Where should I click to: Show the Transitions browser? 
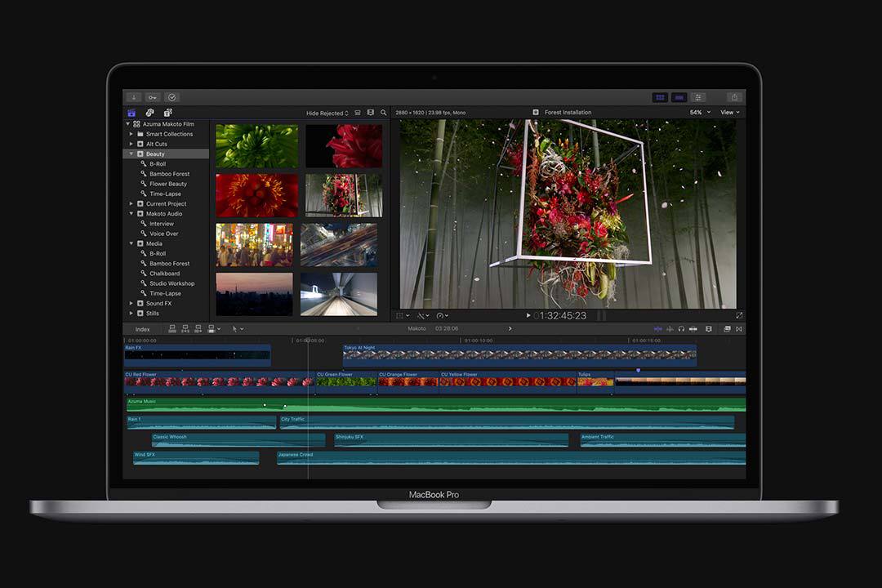(x=739, y=328)
